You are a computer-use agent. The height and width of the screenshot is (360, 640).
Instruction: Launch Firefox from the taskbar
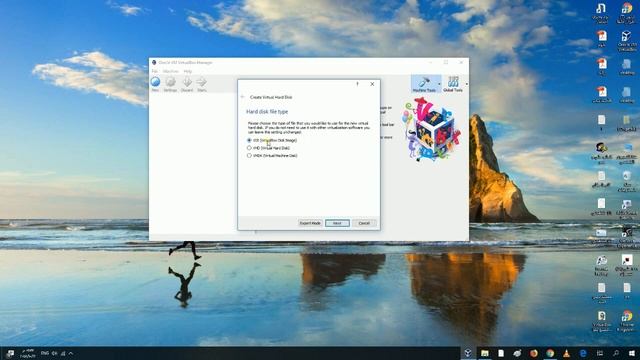tap(533, 353)
